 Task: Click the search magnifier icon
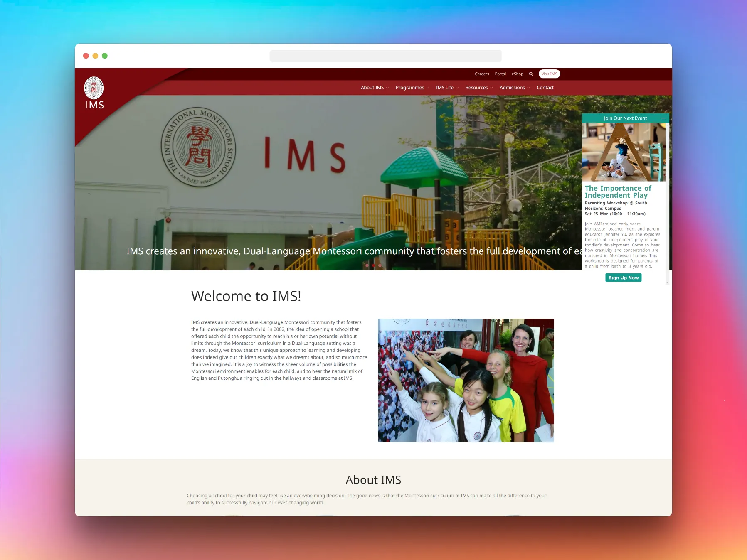531,74
